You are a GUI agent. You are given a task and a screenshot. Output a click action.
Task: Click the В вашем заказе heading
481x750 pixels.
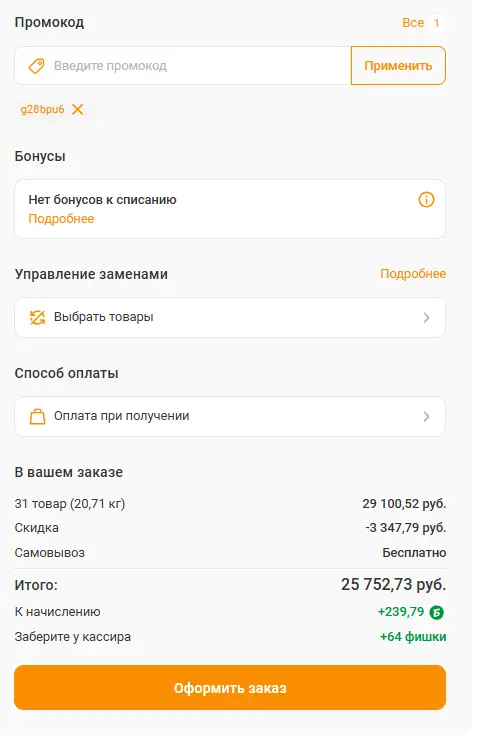pos(68,472)
